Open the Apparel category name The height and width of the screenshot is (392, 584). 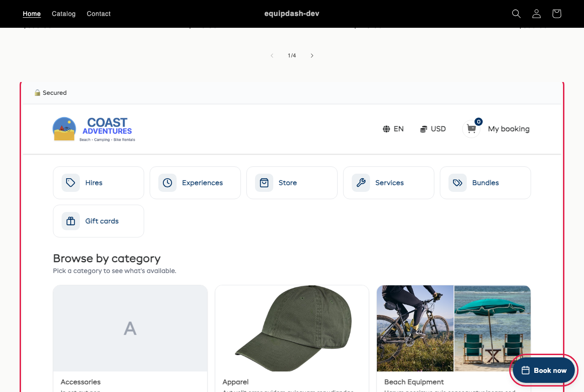(x=235, y=382)
